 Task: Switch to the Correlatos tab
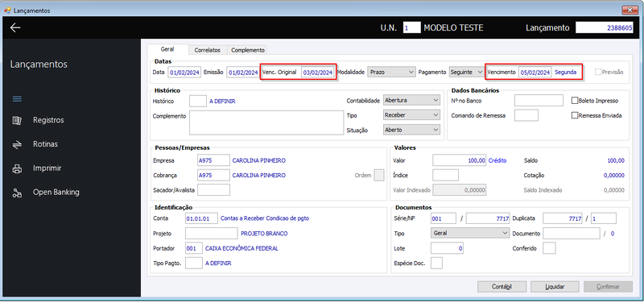(208, 50)
